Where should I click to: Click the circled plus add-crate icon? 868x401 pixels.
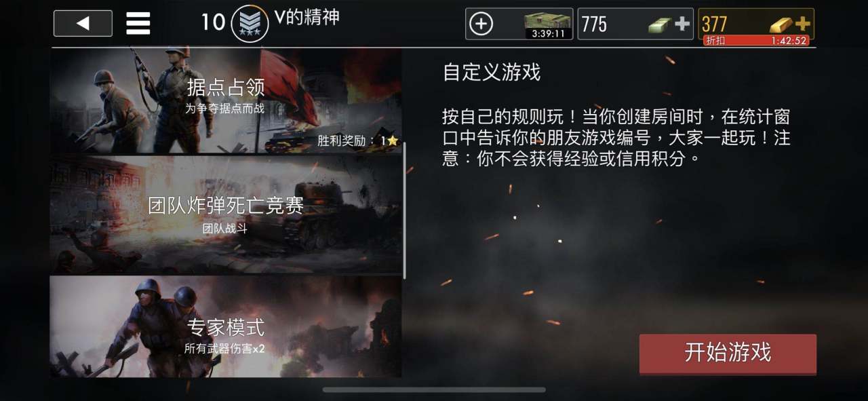pyautogui.click(x=481, y=24)
